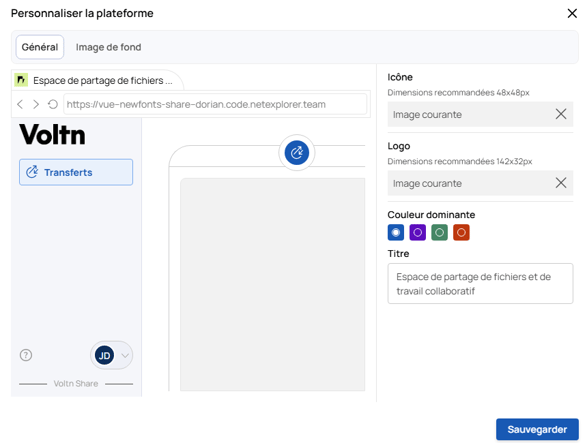The width and height of the screenshot is (587, 443).
Task: Click the Logo Image courante field
Action: coord(480,183)
